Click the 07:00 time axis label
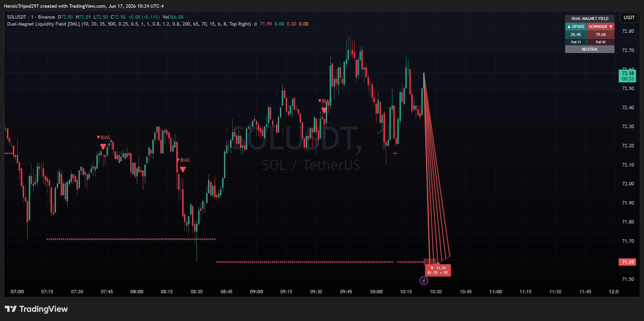The height and width of the screenshot is (321, 644). [17, 292]
